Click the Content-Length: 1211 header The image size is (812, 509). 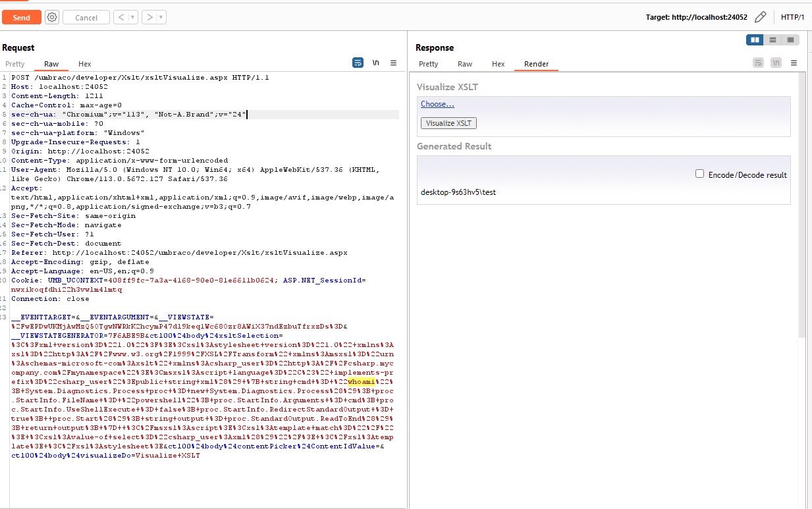tap(57, 96)
